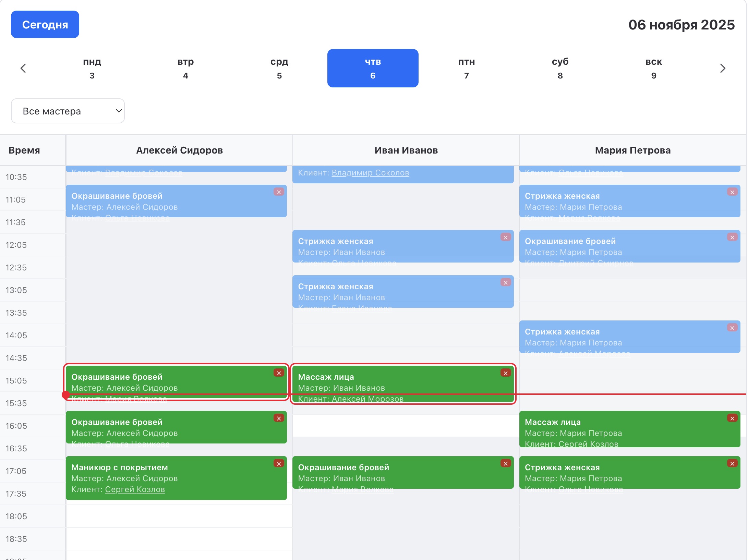Delete Мария Петрова's 12:05 Окрашивание бровей appointment
Viewport: 748px width, 560px height.
(x=732, y=237)
